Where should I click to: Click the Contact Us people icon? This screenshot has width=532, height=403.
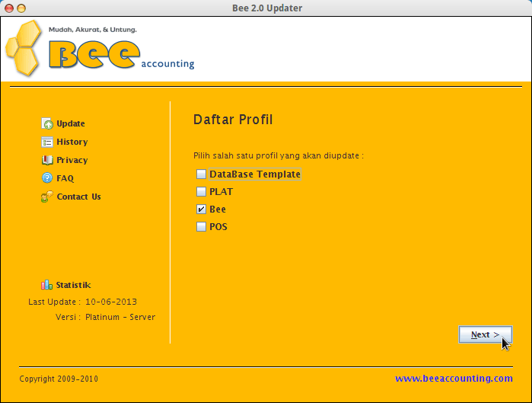click(47, 197)
